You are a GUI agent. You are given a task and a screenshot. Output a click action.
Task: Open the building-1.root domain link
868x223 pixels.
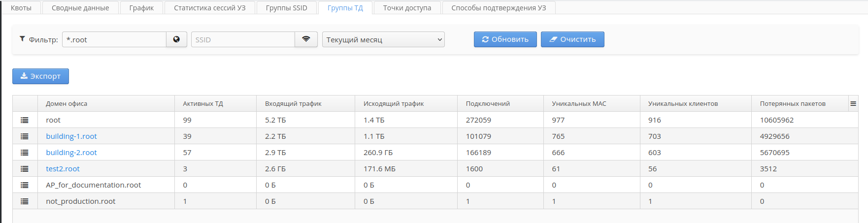coord(71,136)
